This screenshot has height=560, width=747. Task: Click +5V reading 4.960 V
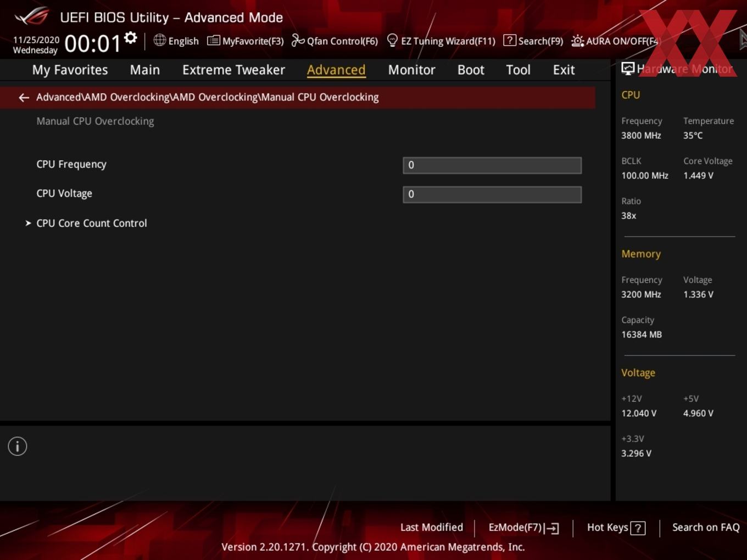pyautogui.click(x=698, y=413)
